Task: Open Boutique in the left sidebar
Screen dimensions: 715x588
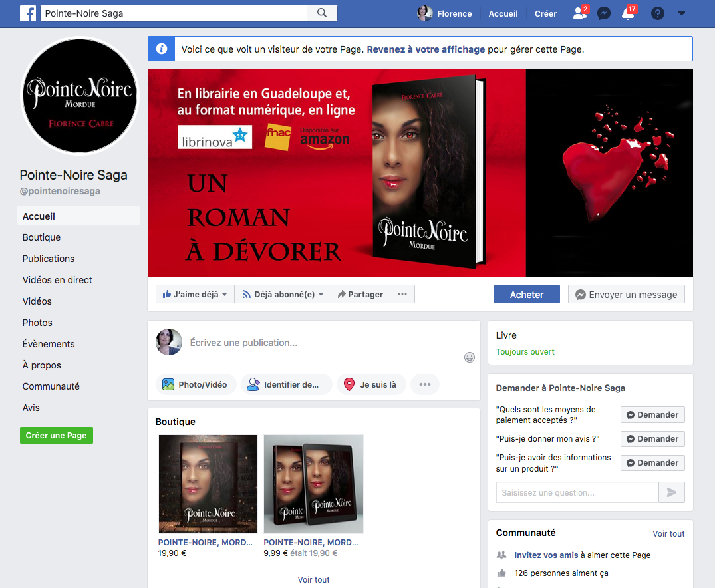Action: pos(41,237)
